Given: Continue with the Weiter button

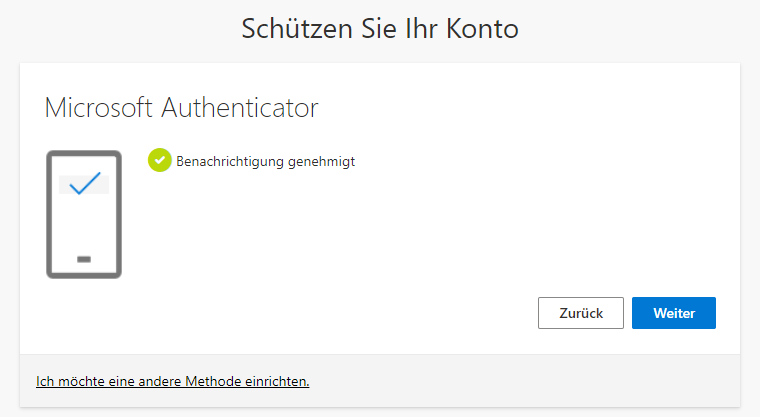Looking at the screenshot, I should [673, 313].
